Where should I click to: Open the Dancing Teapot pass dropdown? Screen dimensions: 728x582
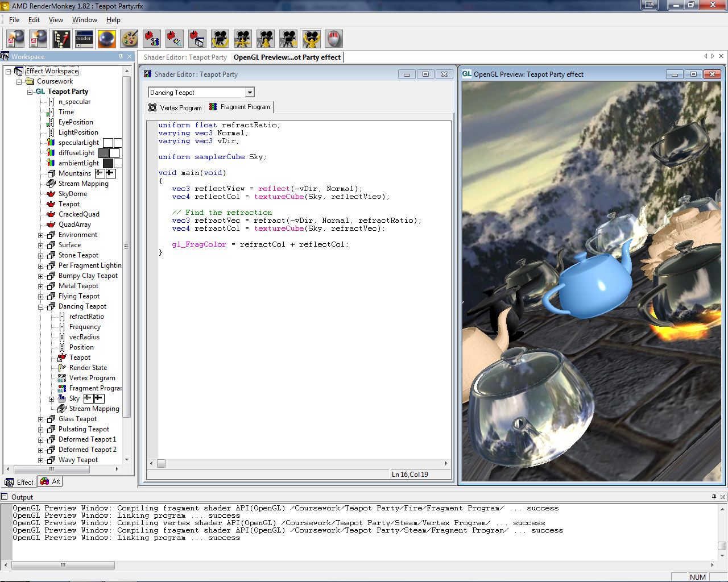[x=250, y=93]
